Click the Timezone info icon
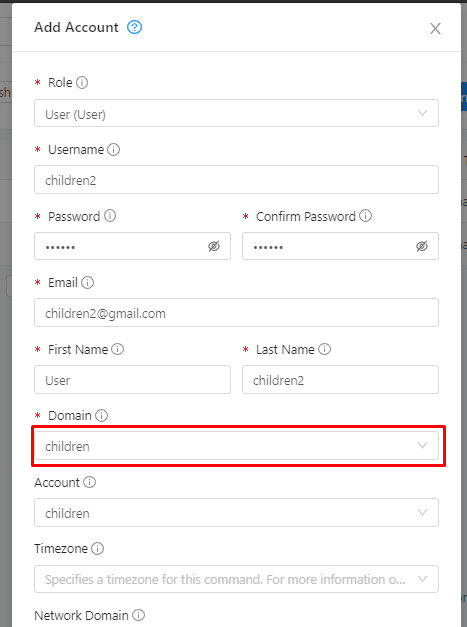Image resolution: width=467 pixels, height=627 pixels. pyautogui.click(x=98, y=548)
